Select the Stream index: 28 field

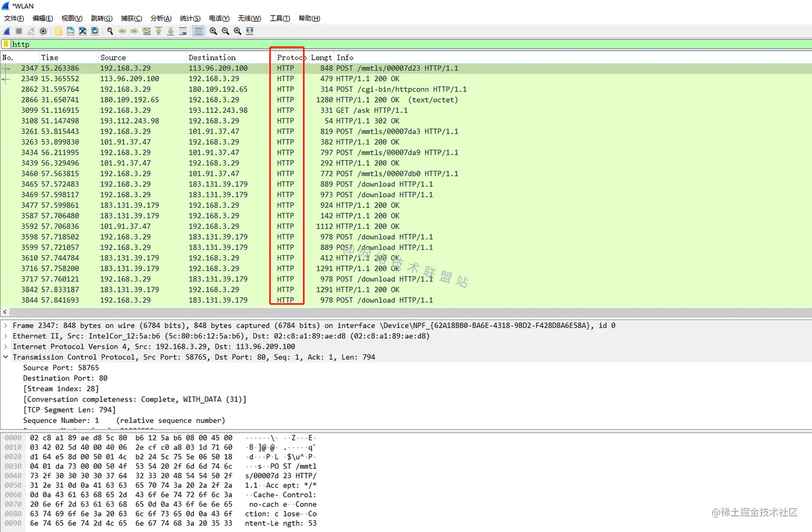[x=61, y=389]
